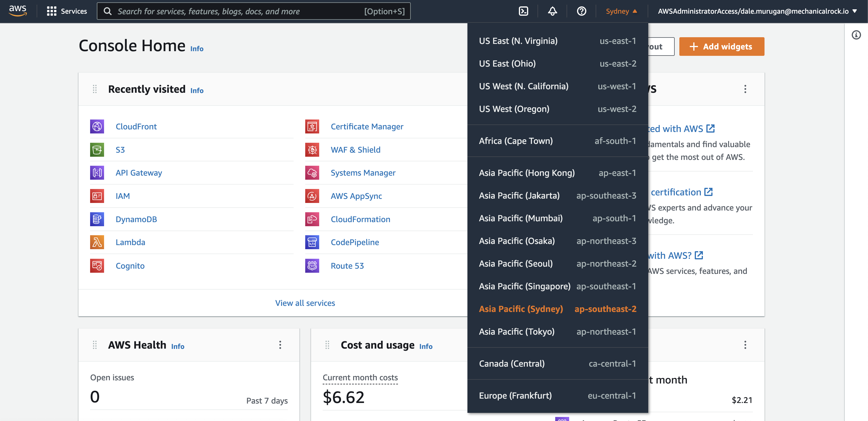Image resolution: width=868 pixels, height=421 pixels.
Task: Open the CloudFront link
Action: click(136, 126)
